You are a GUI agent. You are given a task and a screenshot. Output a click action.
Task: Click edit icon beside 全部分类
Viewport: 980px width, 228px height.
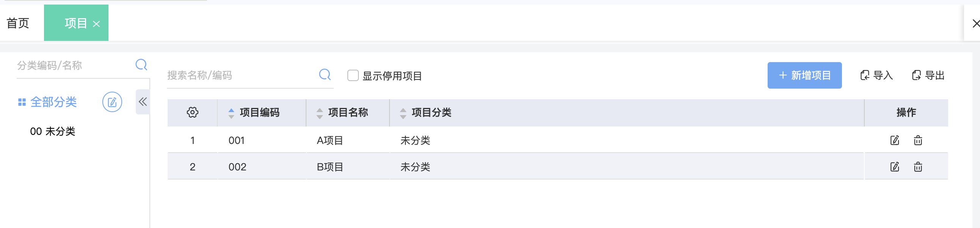(112, 102)
